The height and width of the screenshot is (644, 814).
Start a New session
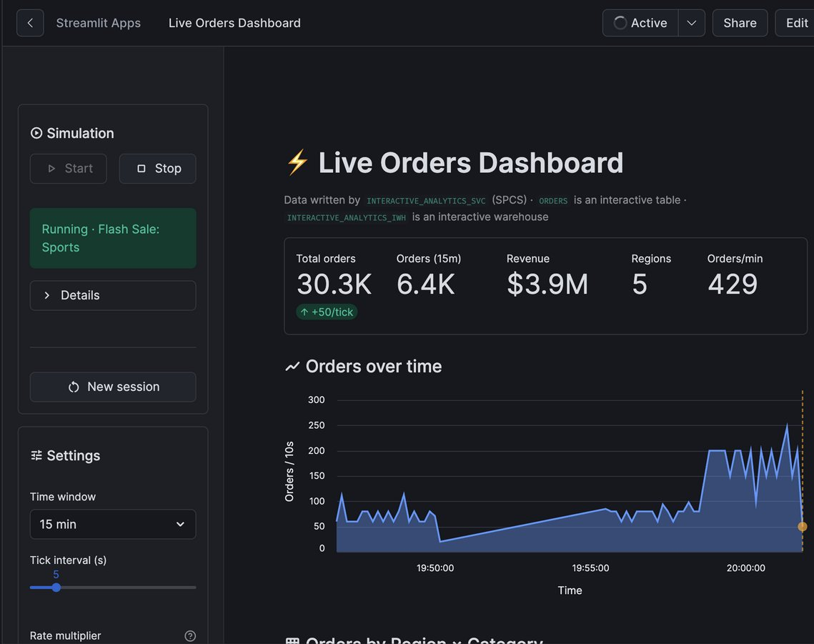point(113,387)
